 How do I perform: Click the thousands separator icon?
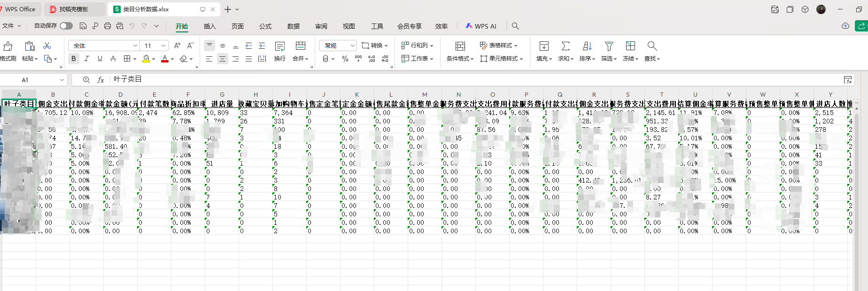pos(358,59)
